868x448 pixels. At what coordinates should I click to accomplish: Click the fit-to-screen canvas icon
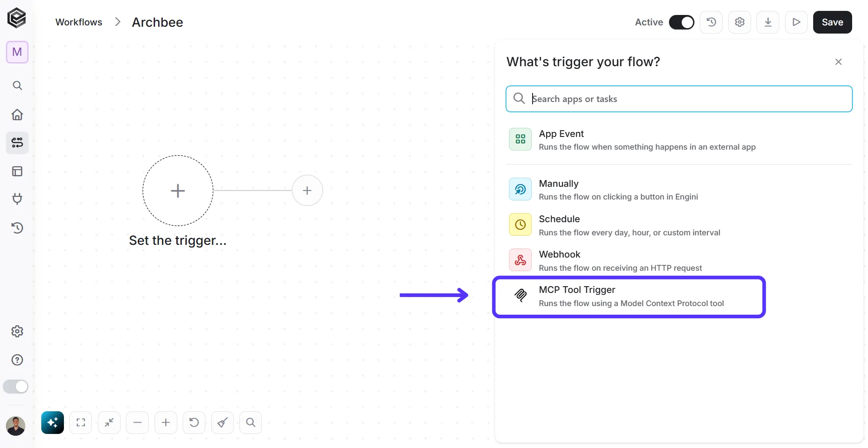click(81, 423)
